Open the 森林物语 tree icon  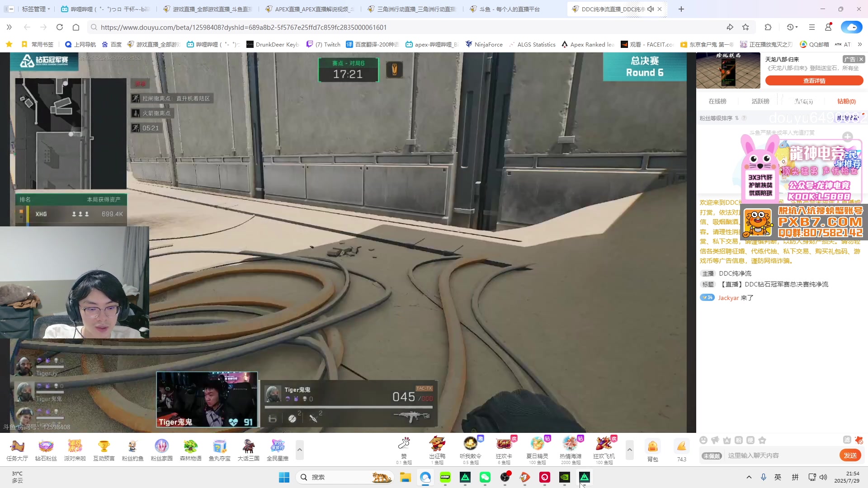[x=191, y=450]
